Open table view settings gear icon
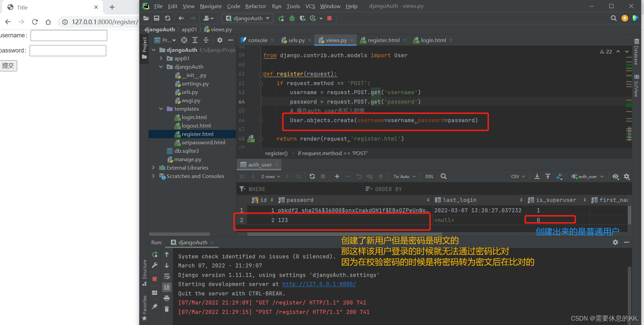The width and height of the screenshot is (644, 325). point(627,176)
